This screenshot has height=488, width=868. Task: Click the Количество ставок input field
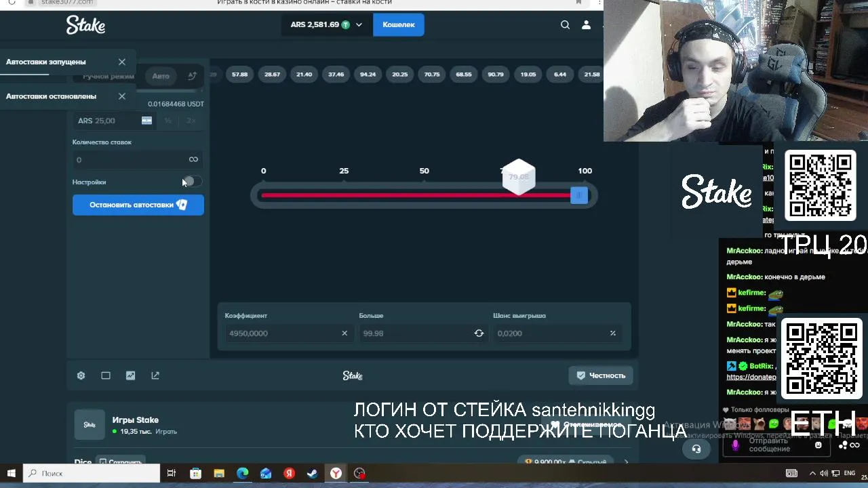pos(138,159)
